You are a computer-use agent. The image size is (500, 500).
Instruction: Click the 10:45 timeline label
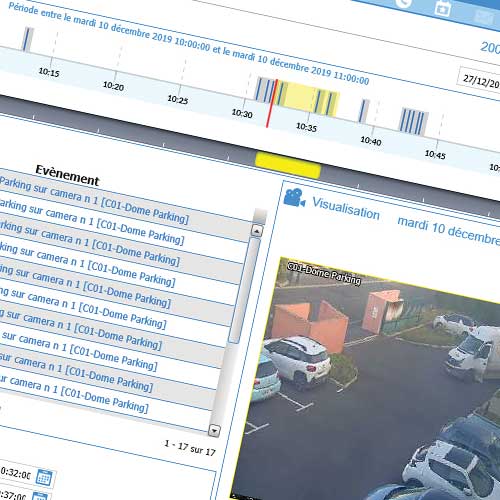[435, 154]
